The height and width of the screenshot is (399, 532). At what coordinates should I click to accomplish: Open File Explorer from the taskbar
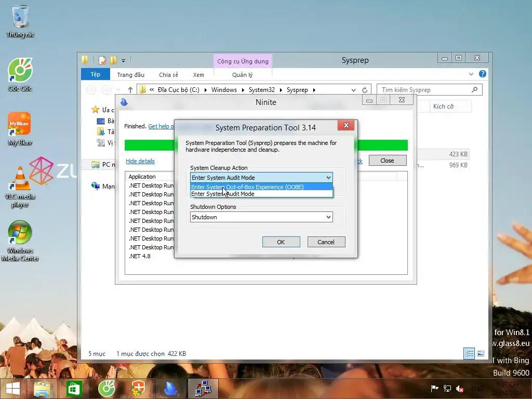[42, 389]
